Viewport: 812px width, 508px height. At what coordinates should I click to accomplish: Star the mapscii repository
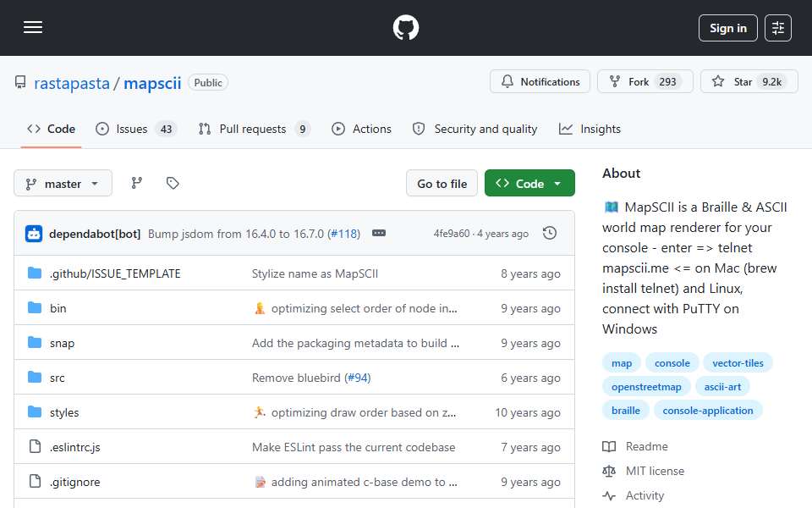point(749,82)
